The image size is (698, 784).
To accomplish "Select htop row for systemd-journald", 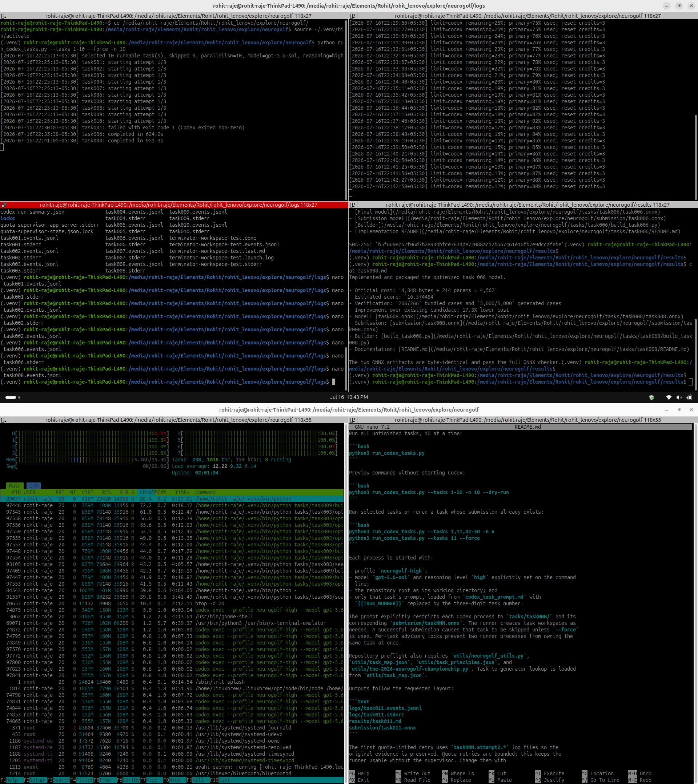I will [172, 728].
